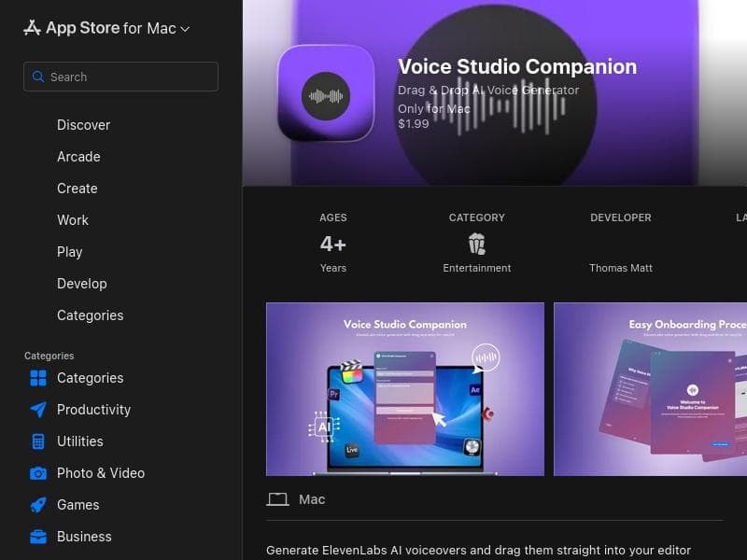Go to the Work section
Image resolution: width=747 pixels, height=560 pixels.
pos(73,220)
